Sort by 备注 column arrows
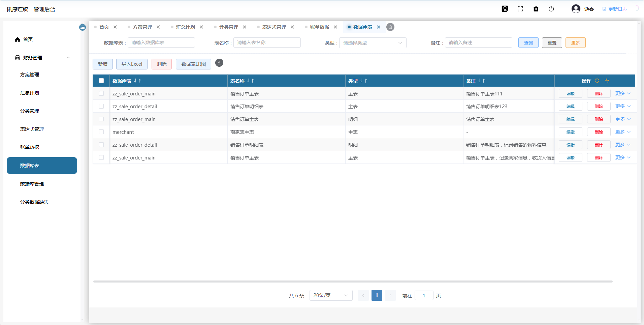Image resolution: width=644 pixels, height=325 pixels. click(482, 81)
